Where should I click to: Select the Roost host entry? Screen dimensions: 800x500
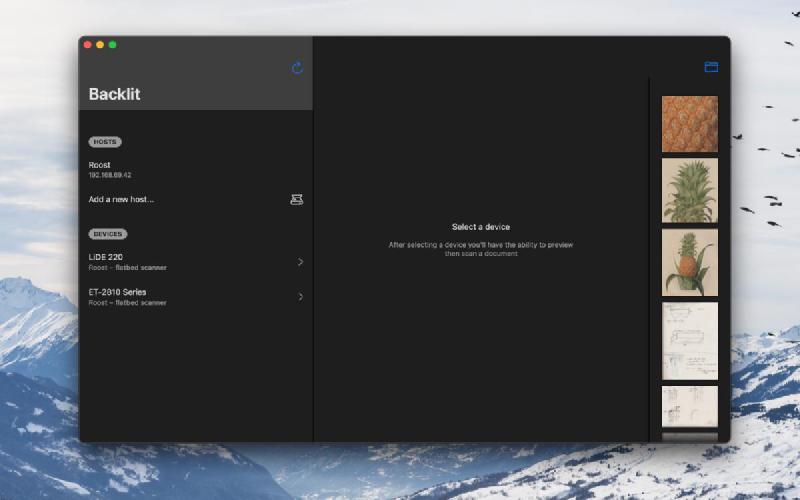(100, 165)
